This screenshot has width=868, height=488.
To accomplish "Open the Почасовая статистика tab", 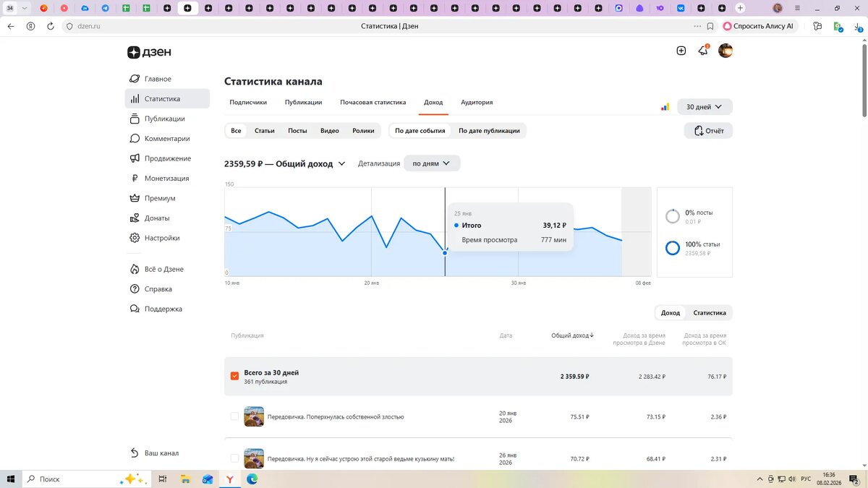I will (373, 103).
